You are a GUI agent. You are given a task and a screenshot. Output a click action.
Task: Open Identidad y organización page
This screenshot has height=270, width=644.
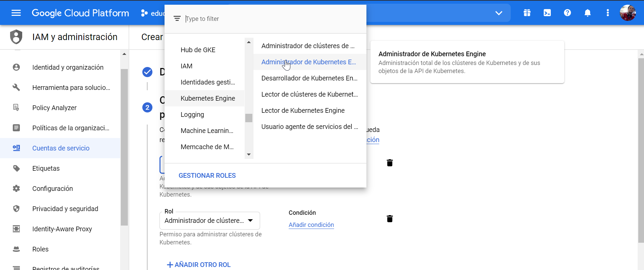click(x=68, y=67)
